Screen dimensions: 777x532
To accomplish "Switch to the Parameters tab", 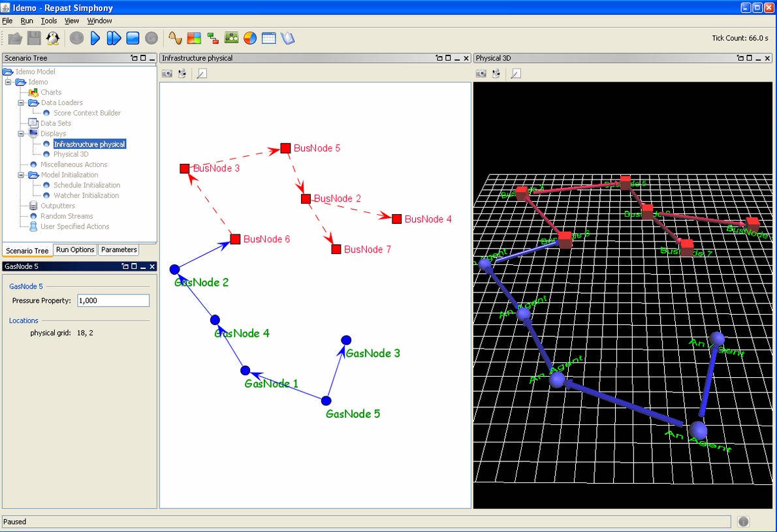I will (119, 250).
